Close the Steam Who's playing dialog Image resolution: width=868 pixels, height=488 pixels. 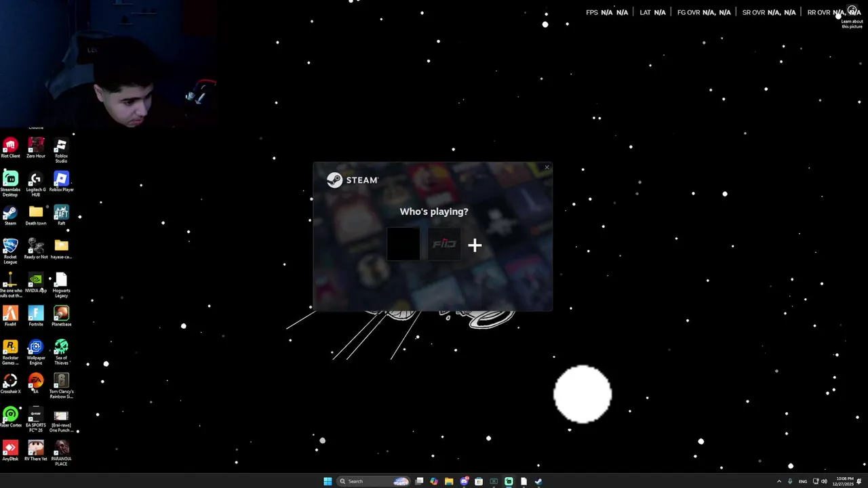click(x=547, y=167)
